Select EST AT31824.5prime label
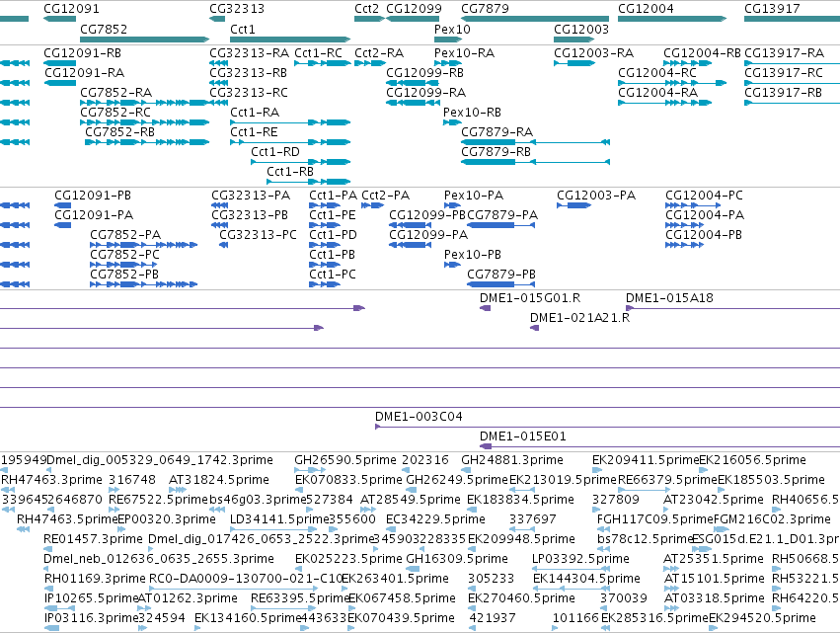Screen dimensions: 840x633 [x=219, y=480]
